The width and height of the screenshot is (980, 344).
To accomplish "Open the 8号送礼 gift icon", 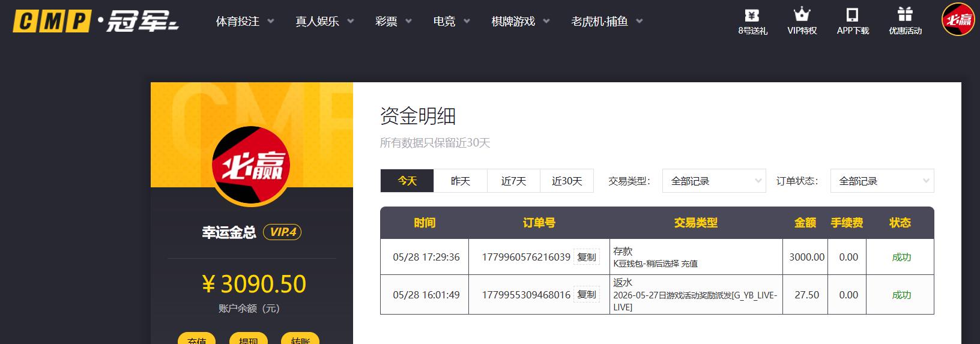I will (x=752, y=21).
